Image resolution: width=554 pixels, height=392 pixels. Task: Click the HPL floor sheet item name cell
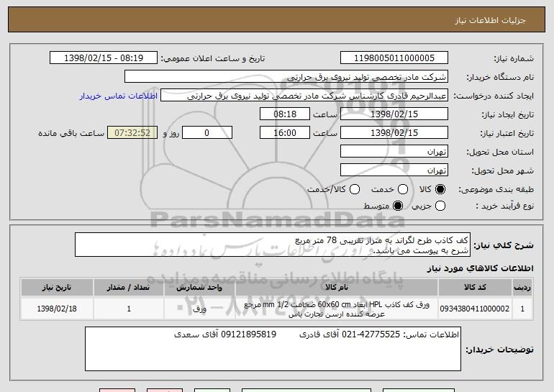pyautogui.click(x=337, y=309)
